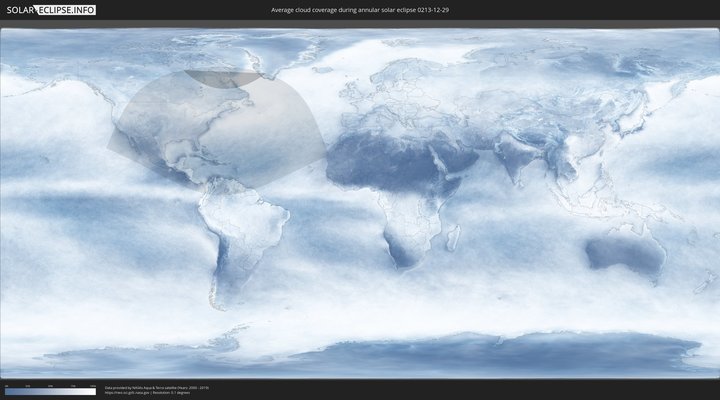The image size is (720, 400).
Task: Click the cloud coverage world map image
Action: (x=360, y=203)
